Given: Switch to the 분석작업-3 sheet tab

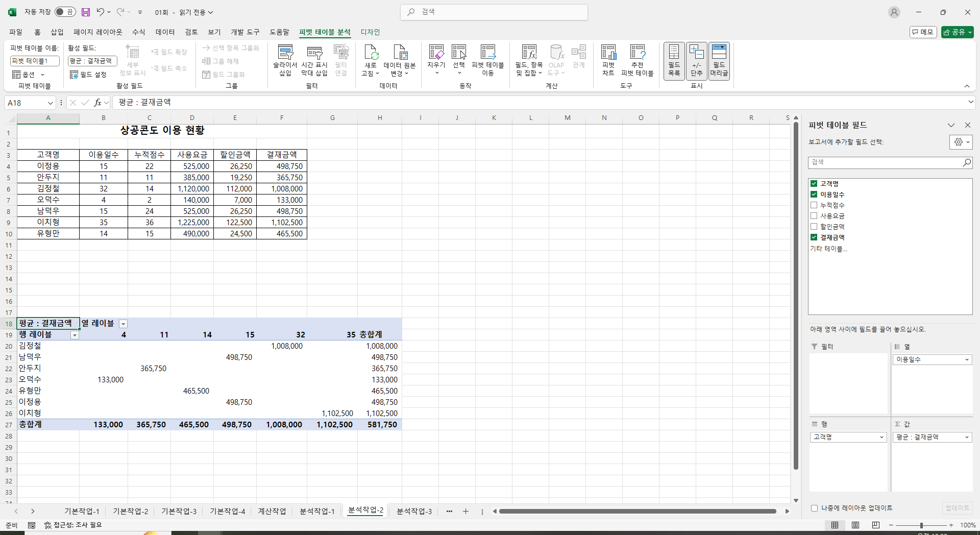Looking at the screenshot, I should tap(414, 511).
